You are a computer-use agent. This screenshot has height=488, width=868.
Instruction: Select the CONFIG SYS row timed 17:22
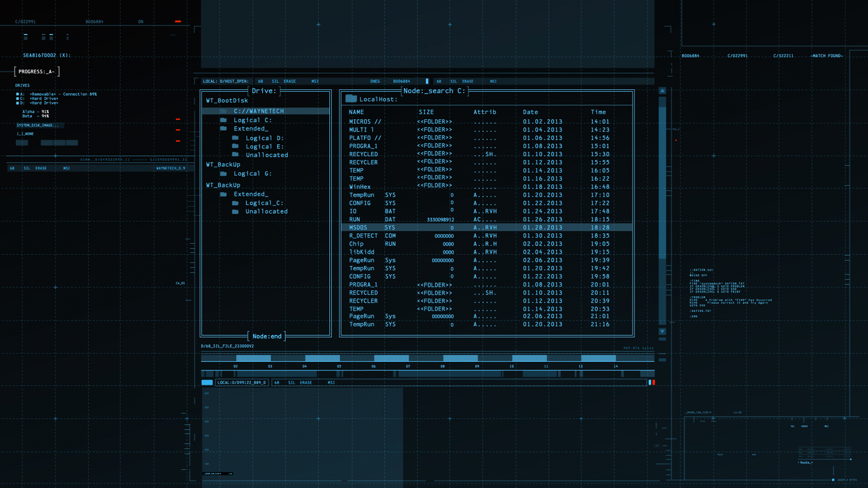(486, 203)
